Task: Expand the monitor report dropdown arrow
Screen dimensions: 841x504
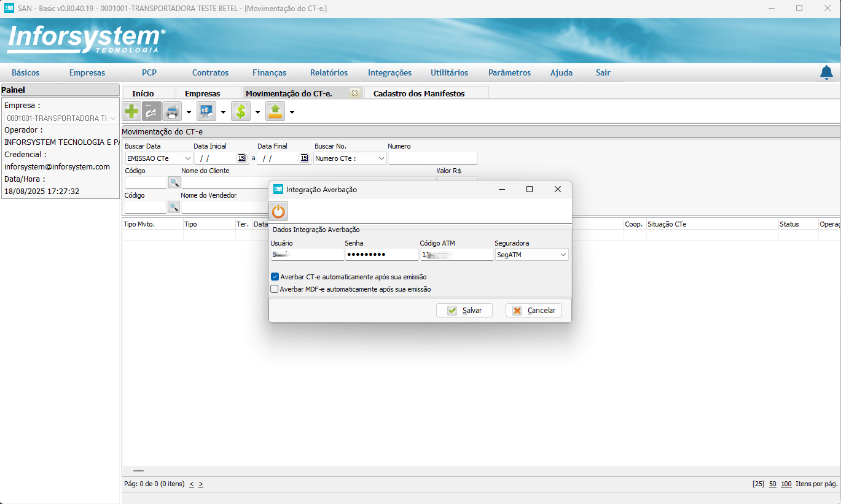Action: click(223, 112)
